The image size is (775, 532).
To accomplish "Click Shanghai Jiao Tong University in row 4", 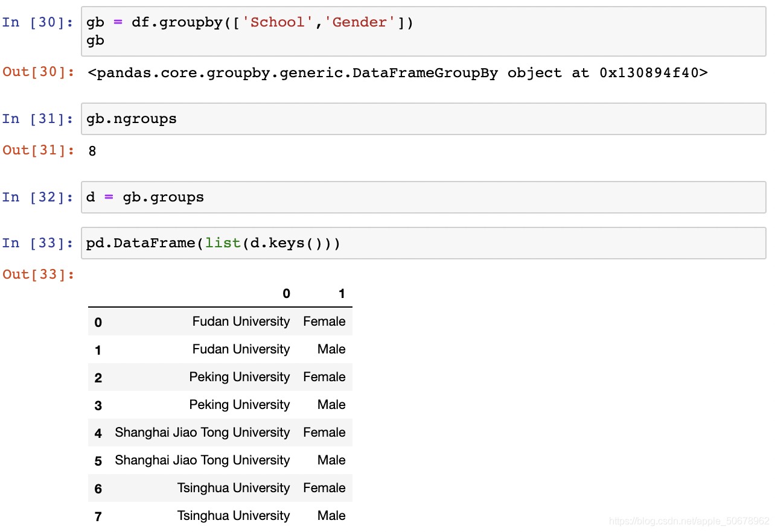I will (x=202, y=432).
